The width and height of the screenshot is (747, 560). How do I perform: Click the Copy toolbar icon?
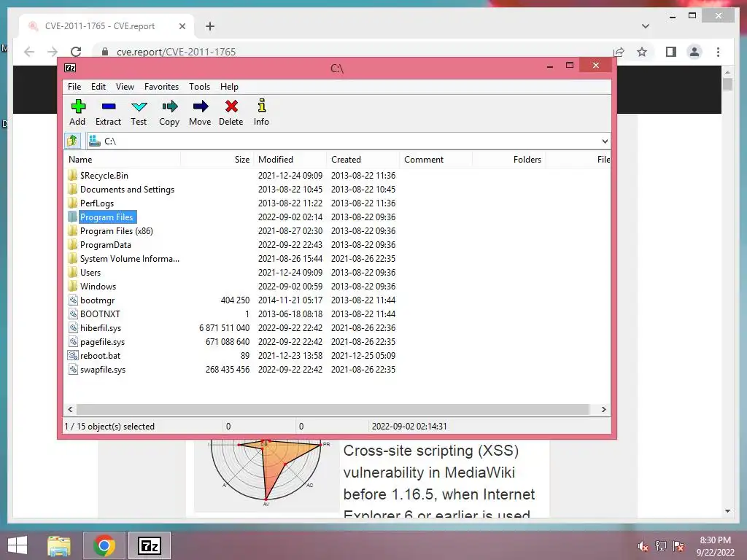click(x=169, y=106)
